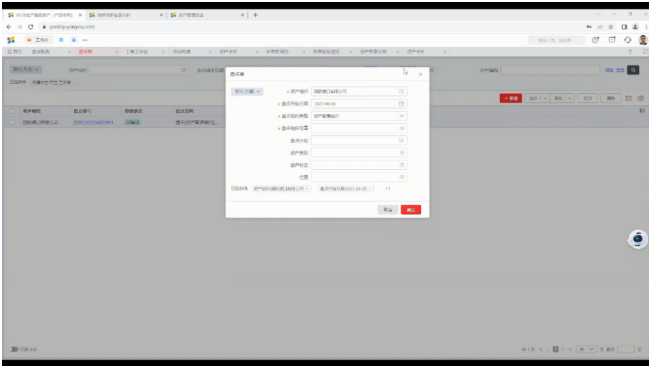The height and width of the screenshot is (368, 654).
Task: Tick the select-all checkbox in table header
Action: point(12,111)
